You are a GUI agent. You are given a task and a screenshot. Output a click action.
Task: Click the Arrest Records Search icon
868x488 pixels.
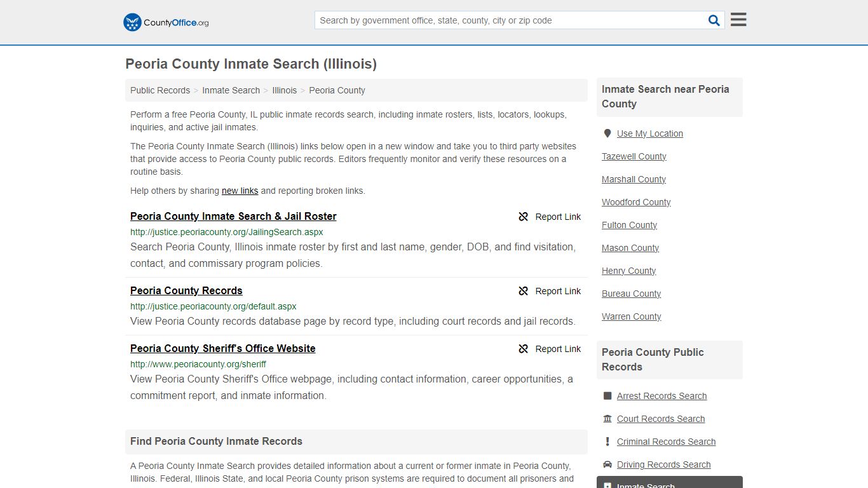click(x=607, y=396)
